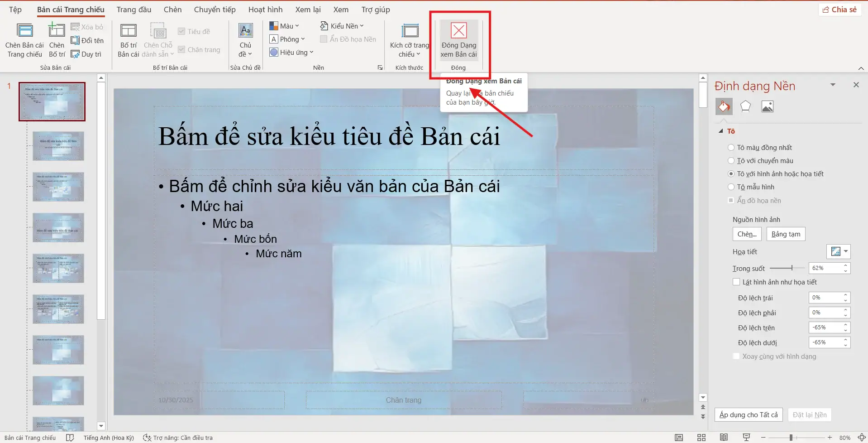
Task: Click the Đặt lại Nền button
Action: point(810,414)
